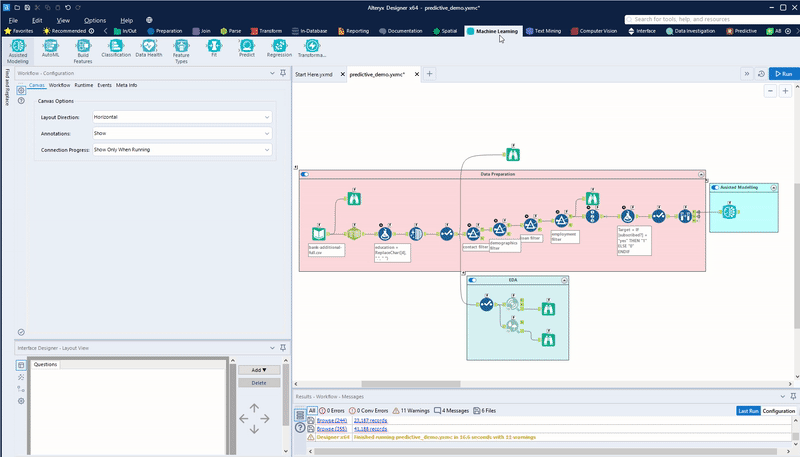Open the Connection Progress dropdown

(x=182, y=150)
